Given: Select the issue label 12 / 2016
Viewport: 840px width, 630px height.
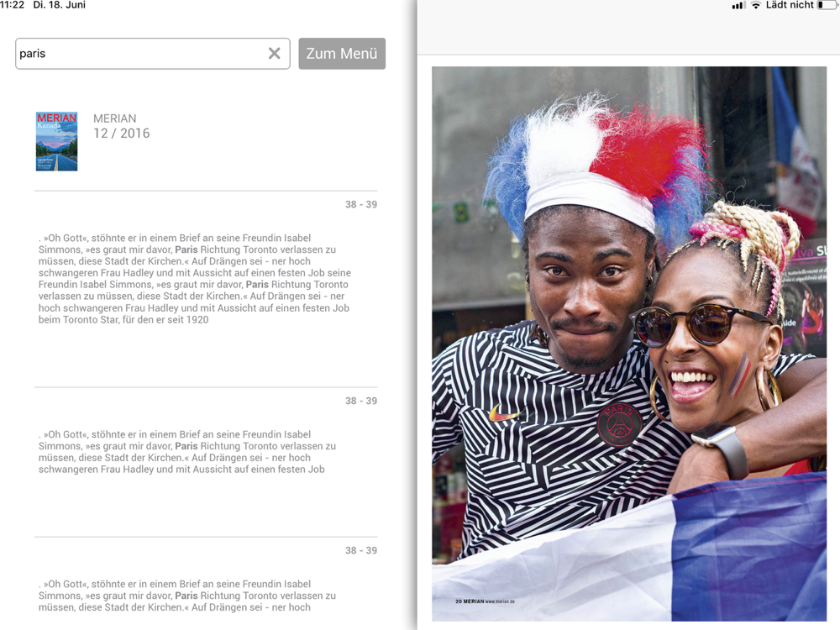Looking at the screenshot, I should pyautogui.click(x=122, y=134).
